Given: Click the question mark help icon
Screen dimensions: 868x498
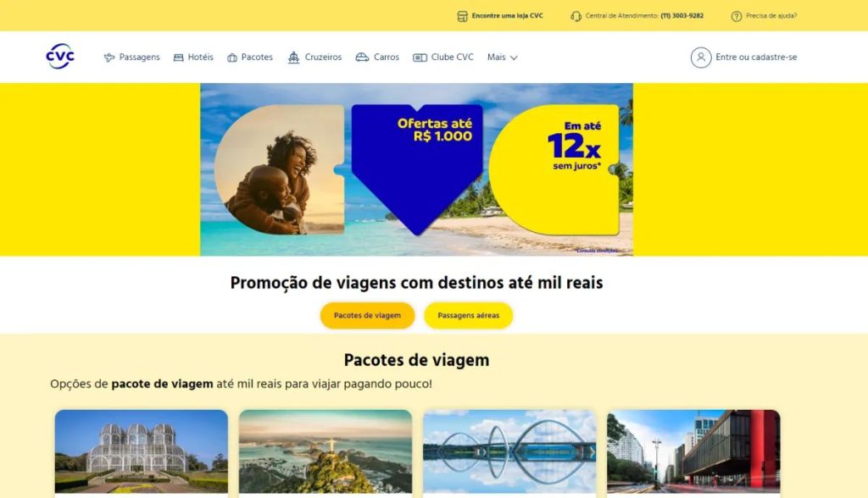Looking at the screenshot, I should click(737, 16).
